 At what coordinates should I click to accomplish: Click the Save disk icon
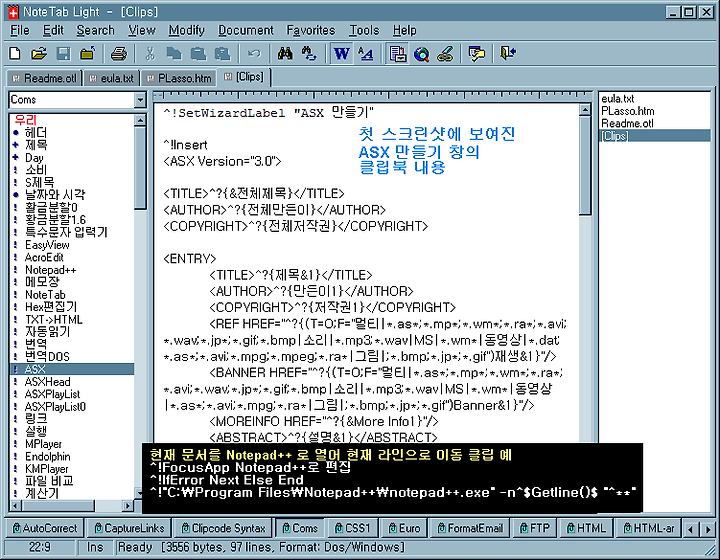point(63,54)
